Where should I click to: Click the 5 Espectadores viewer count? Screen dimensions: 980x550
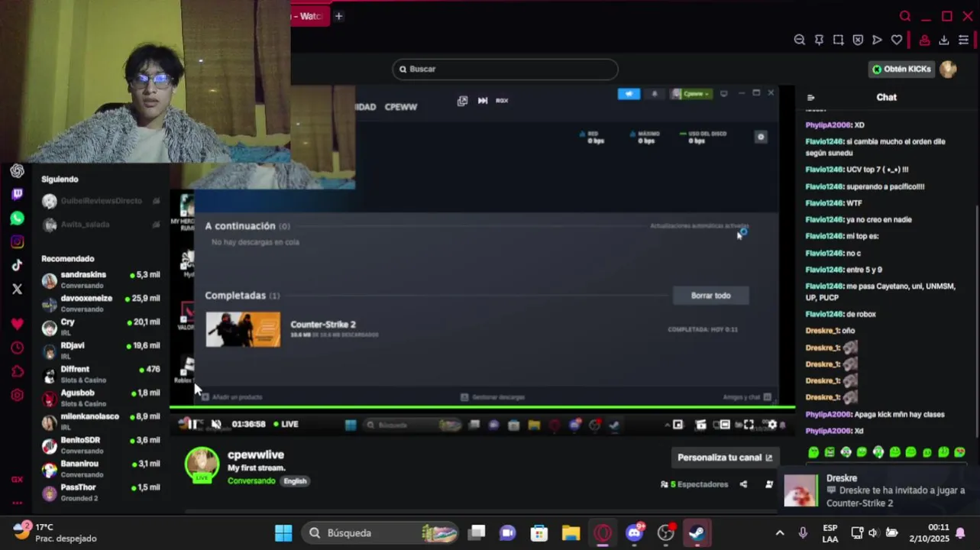(694, 484)
